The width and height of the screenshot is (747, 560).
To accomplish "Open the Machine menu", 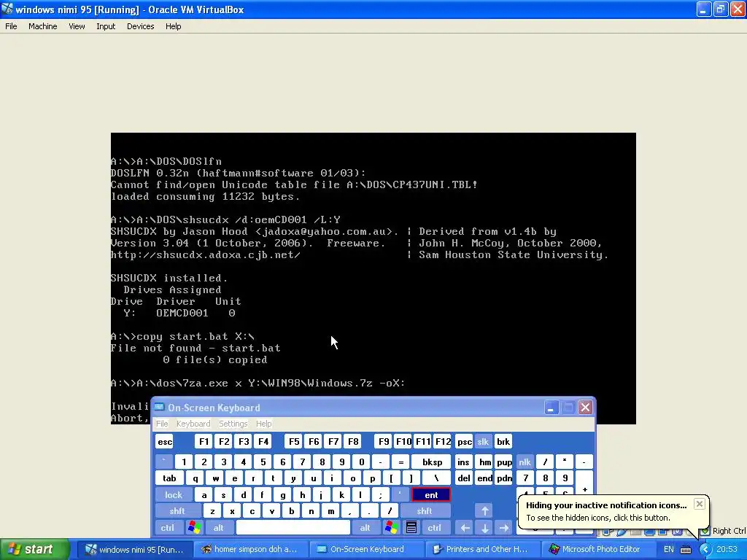I will (x=42, y=26).
